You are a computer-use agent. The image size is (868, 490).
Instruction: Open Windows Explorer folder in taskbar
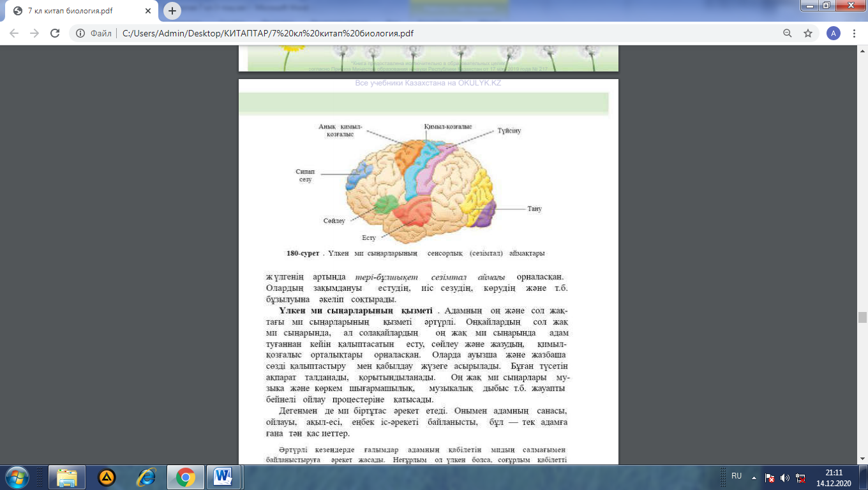67,477
